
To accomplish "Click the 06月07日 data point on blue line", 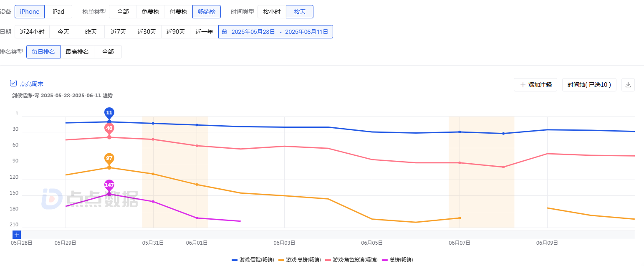I will (x=460, y=132).
